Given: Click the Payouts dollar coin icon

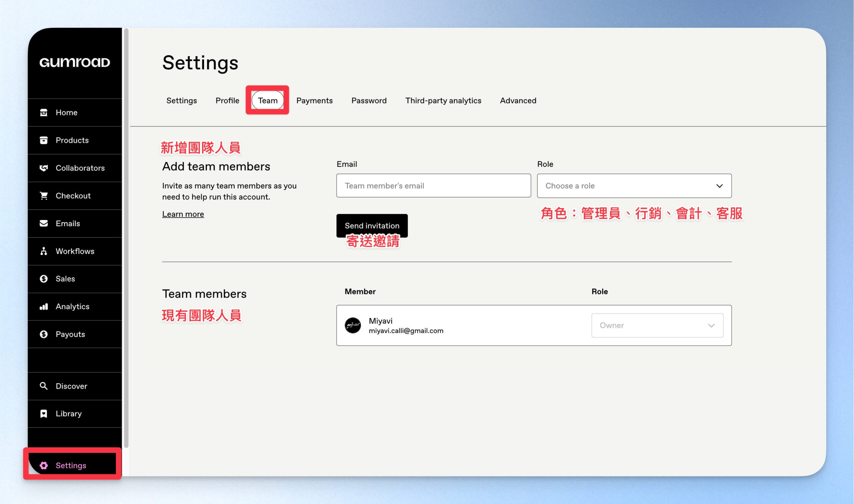Looking at the screenshot, I should pos(44,335).
